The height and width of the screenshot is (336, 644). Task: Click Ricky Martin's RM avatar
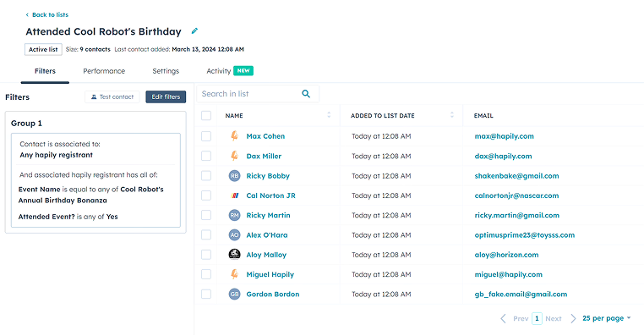pyautogui.click(x=234, y=215)
